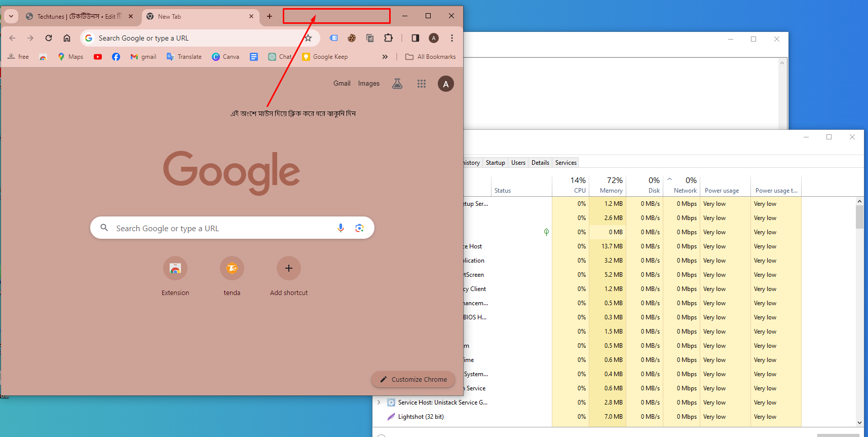Open the free bookmark
The height and width of the screenshot is (437, 868).
(18, 57)
